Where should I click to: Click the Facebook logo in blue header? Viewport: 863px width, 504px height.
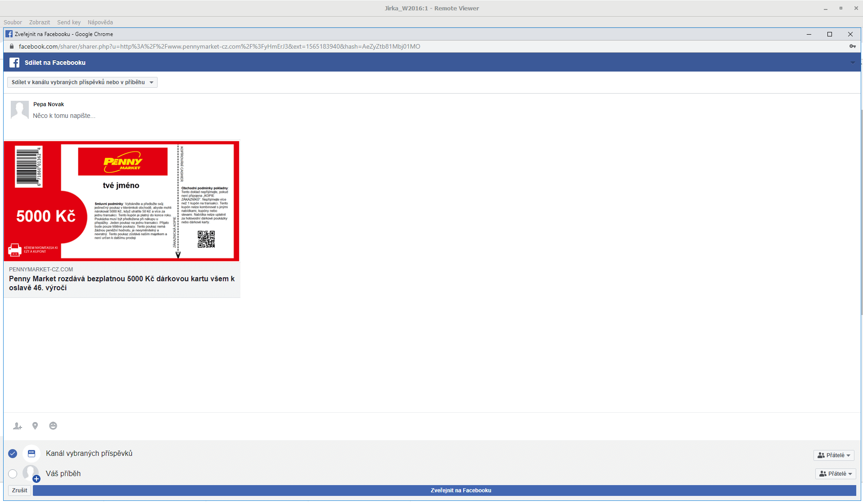click(14, 63)
